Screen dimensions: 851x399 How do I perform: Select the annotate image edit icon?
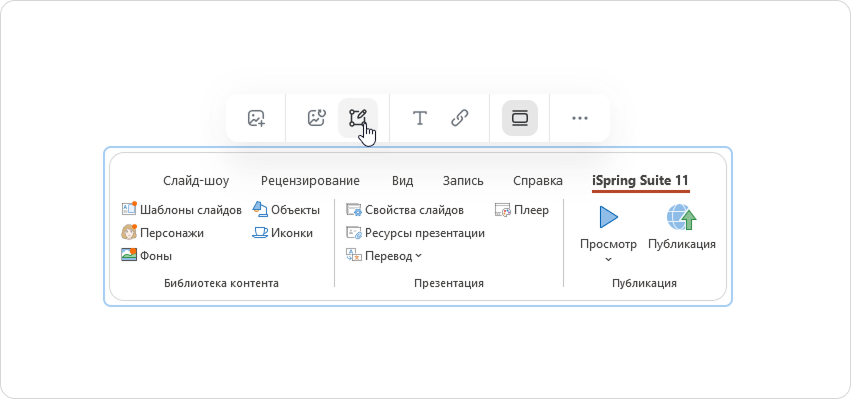click(358, 118)
